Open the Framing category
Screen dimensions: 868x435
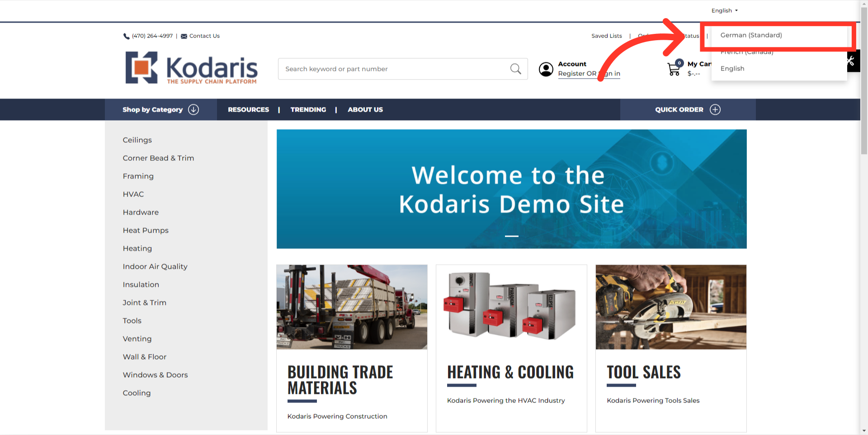138,176
